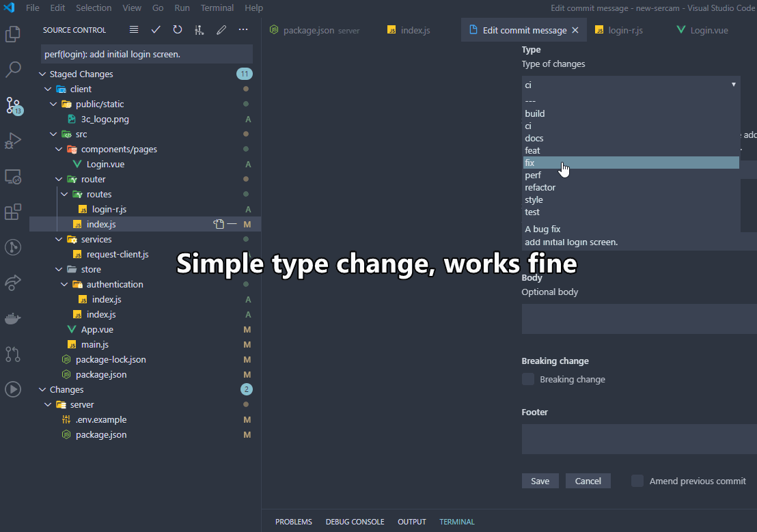Collapse the authentication folder
The height and width of the screenshot is (532, 757).
click(63, 284)
